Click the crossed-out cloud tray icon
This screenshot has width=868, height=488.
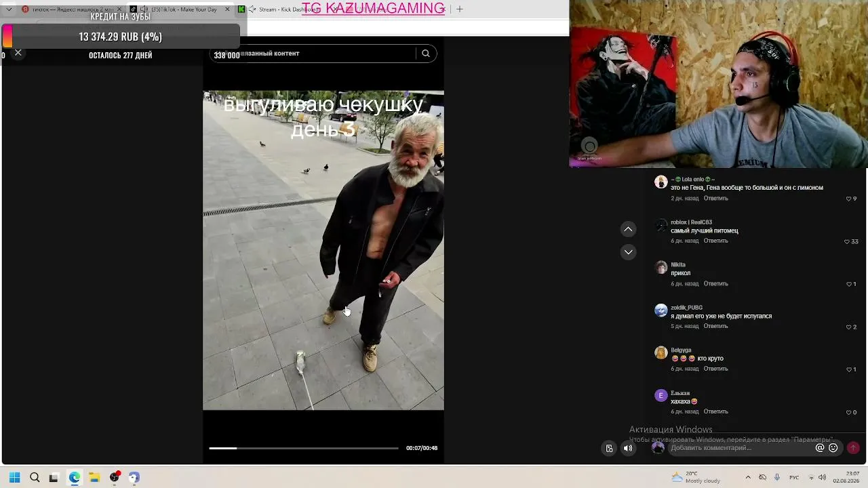[763, 477]
